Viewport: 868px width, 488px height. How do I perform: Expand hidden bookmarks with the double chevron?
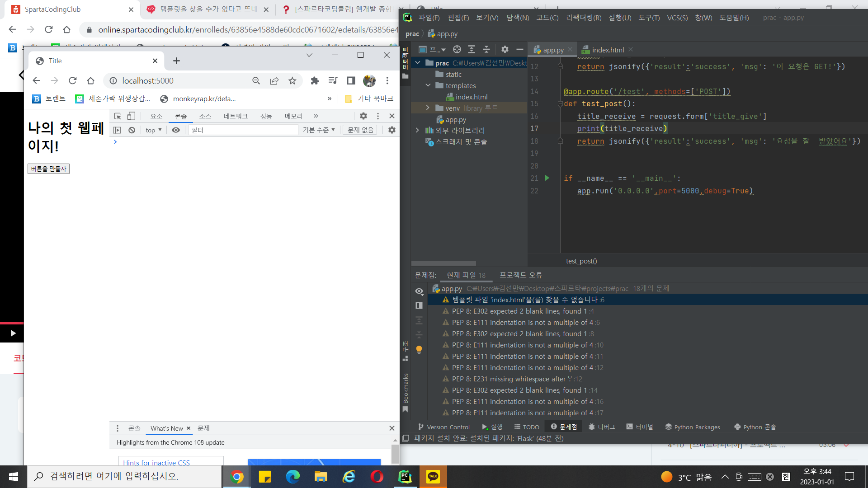click(330, 99)
